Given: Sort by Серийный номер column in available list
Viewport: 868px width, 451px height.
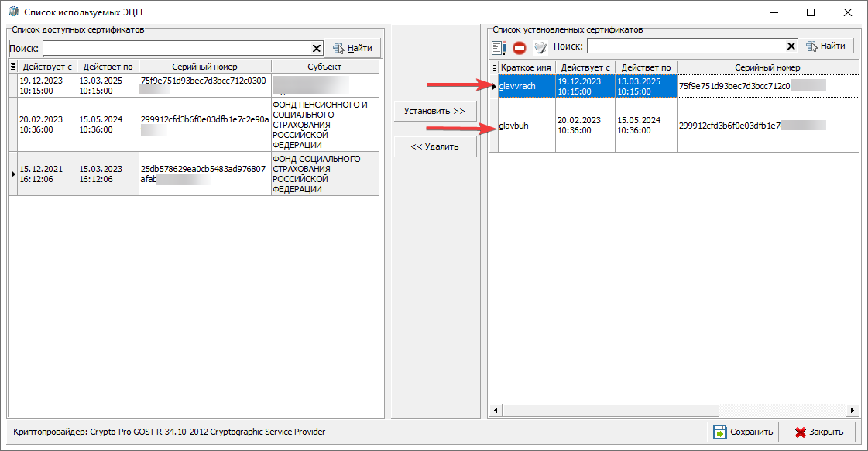Looking at the screenshot, I should [x=205, y=67].
